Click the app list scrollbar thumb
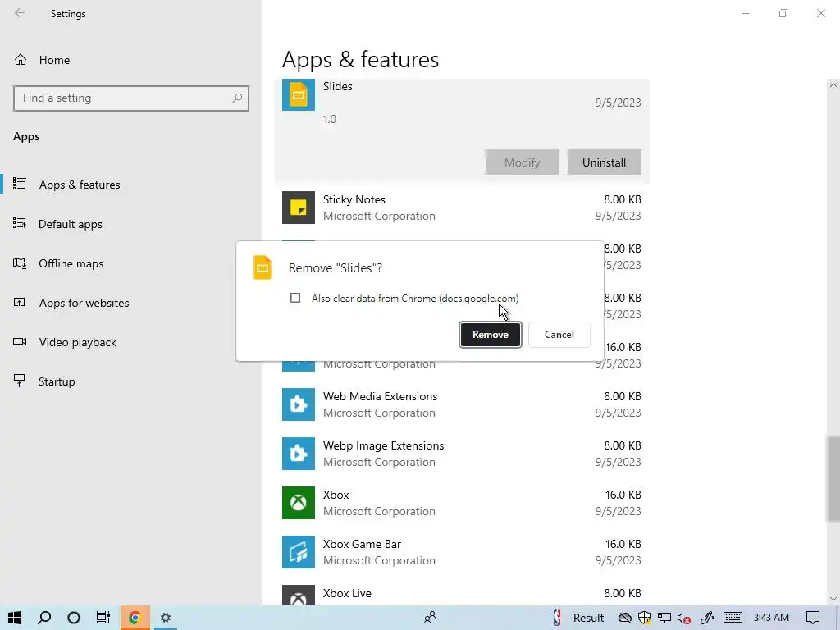The height and width of the screenshot is (630, 840). (833, 478)
